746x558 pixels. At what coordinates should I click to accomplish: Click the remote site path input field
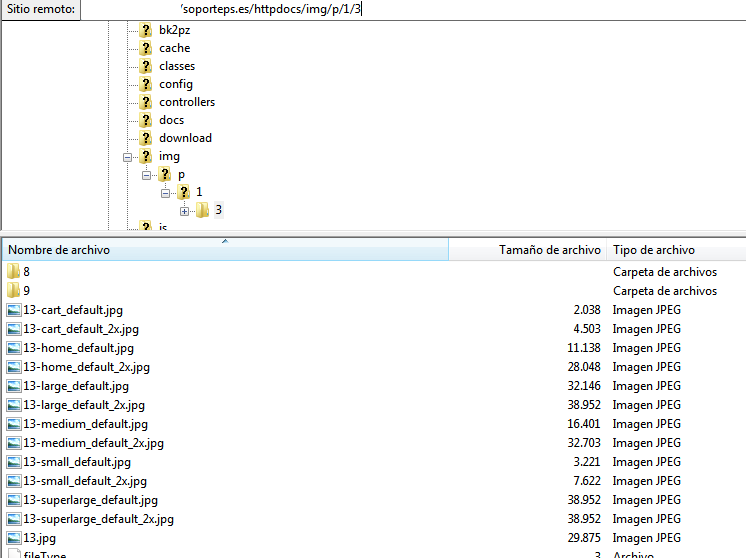pos(413,9)
